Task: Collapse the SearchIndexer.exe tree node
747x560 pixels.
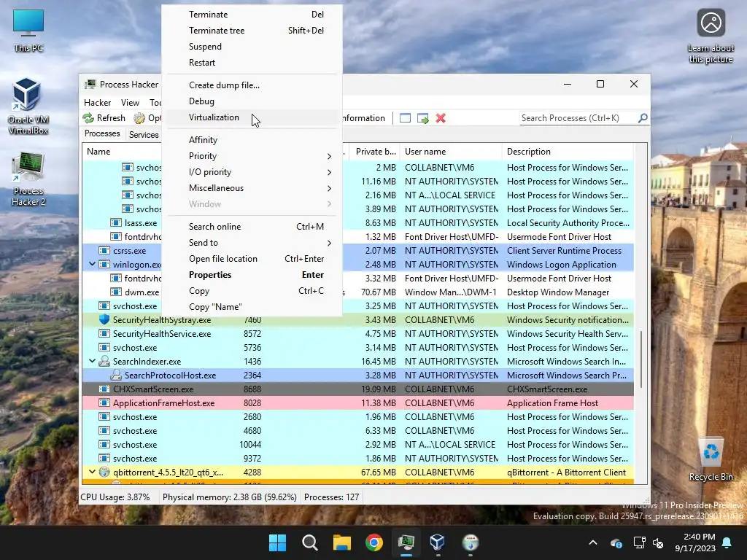Action: (93, 362)
